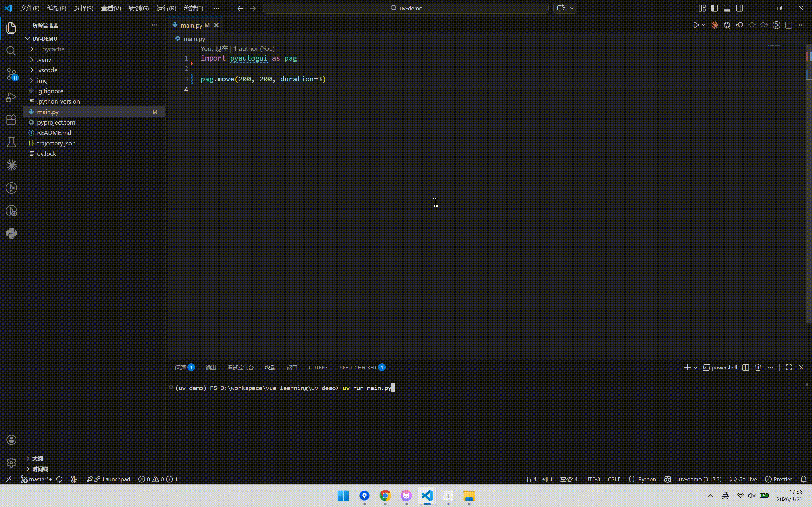Toggle the bottom panel visibility
This screenshot has width=812, height=507.
(727, 8)
